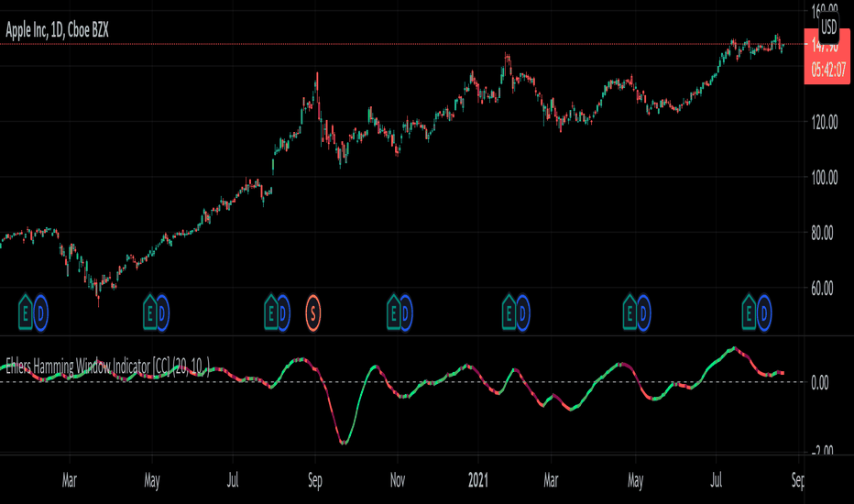This screenshot has width=854, height=504.
Task: Click the Mar label before the first May
Action: point(69,480)
